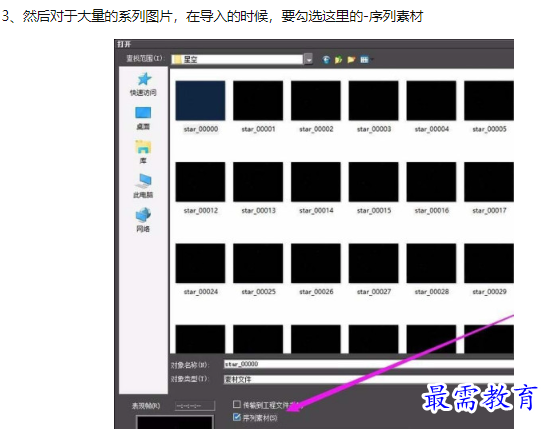This screenshot has height=429, width=546.
Task: Click the star_00026 file name label
Action: pos(316,292)
